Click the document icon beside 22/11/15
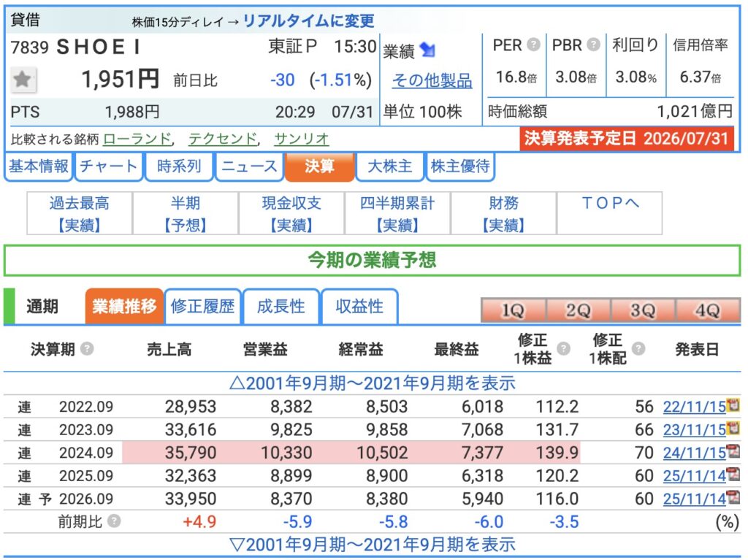Screen dimensions: 748x560 [733, 405]
